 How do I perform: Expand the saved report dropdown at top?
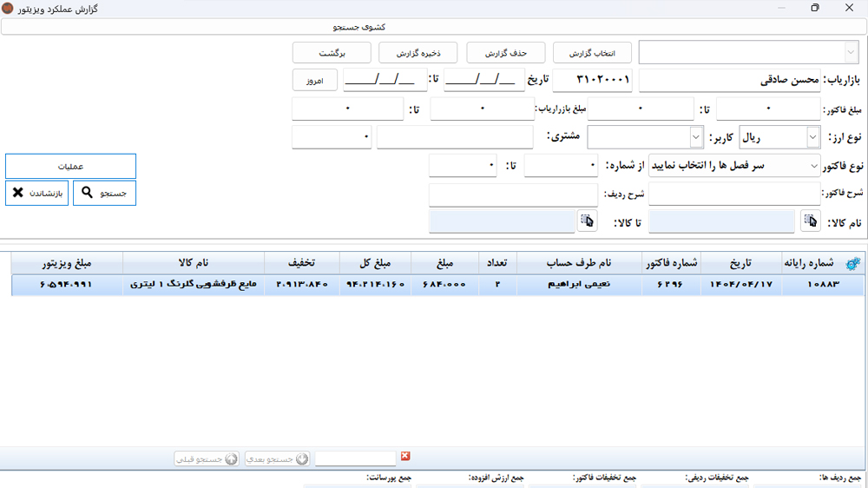tap(848, 52)
